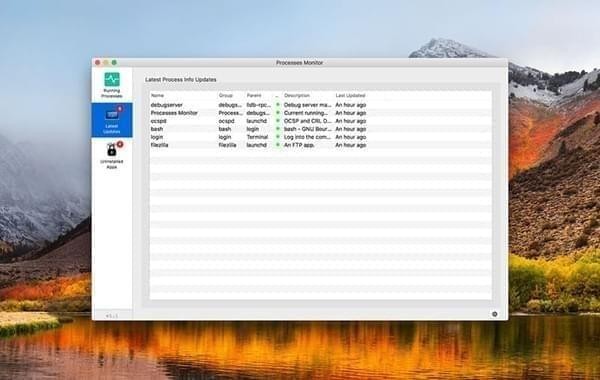The width and height of the screenshot is (600, 380).
Task: Open the settings gear in window corner
Action: pyautogui.click(x=494, y=314)
